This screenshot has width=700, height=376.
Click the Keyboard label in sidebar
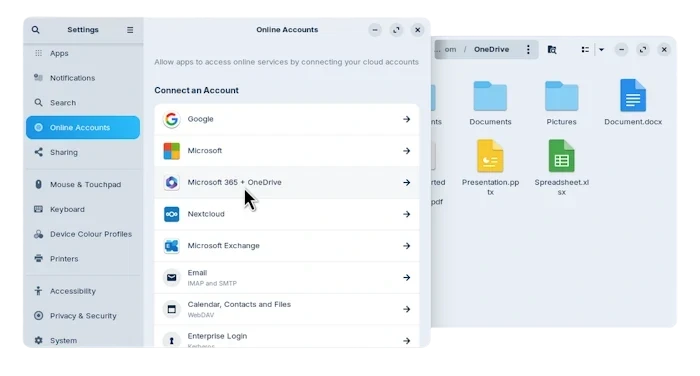(x=67, y=209)
